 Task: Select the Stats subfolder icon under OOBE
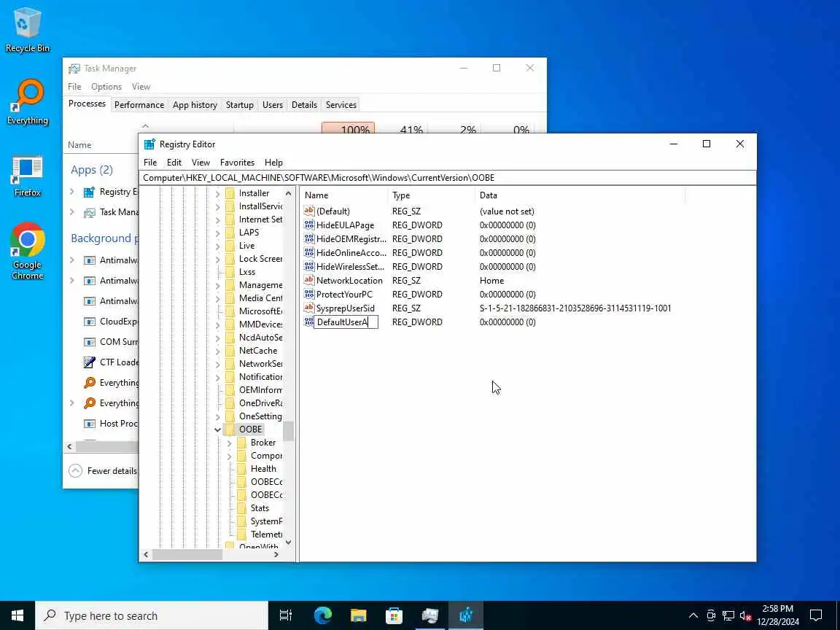pos(241,507)
